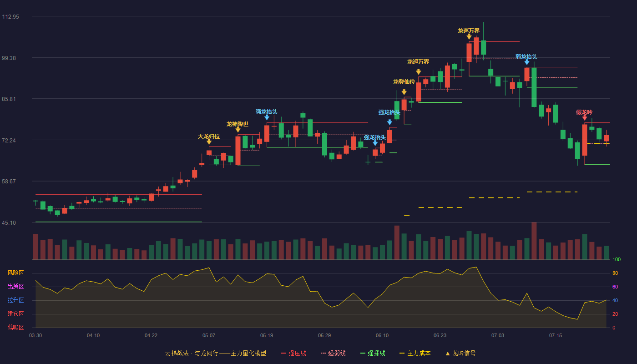The height and width of the screenshot is (364, 637).
Task: Select the 建仓区 zone label
Action: click(x=15, y=314)
